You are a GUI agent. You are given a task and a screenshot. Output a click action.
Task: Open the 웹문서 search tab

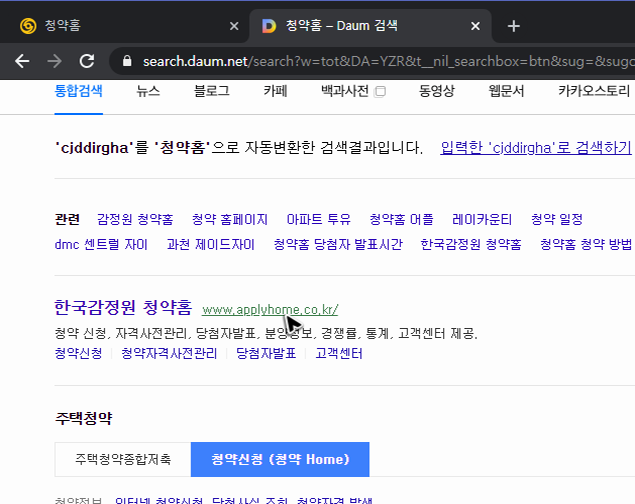click(x=506, y=91)
